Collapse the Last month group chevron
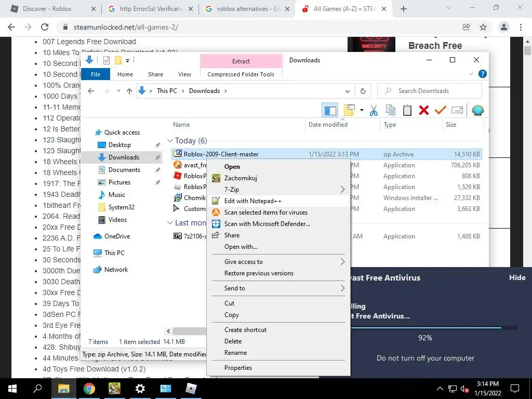Image resolution: width=532 pixels, height=399 pixels. 170,223
